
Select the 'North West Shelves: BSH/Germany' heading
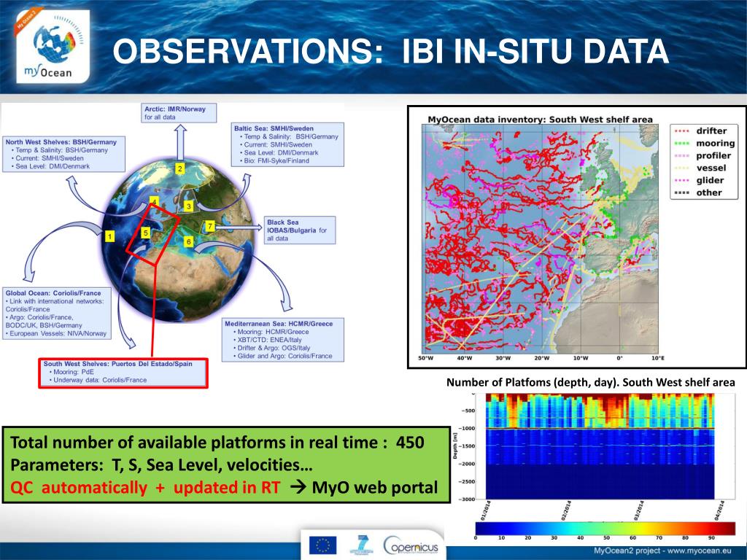(x=61, y=142)
